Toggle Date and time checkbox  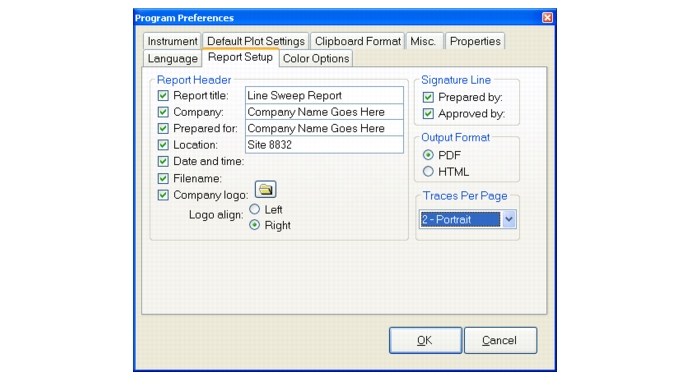coord(163,161)
